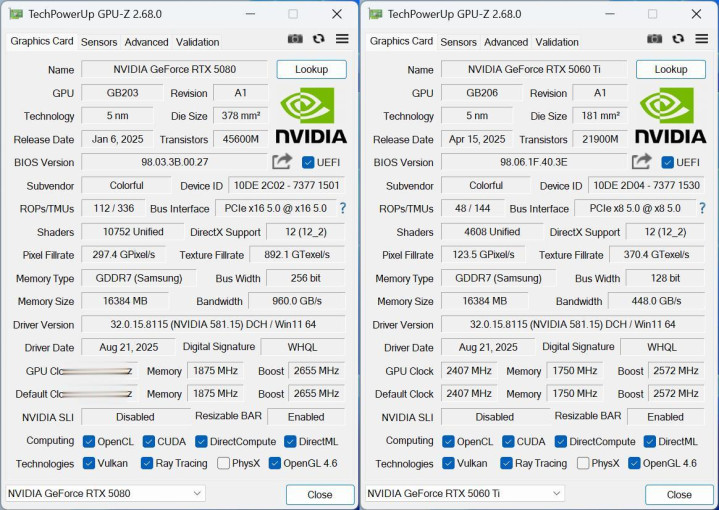Screen dimensions: 719x510
Task: Open the hamburger menu in RTX 5080 window
Action: click(x=342, y=39)
